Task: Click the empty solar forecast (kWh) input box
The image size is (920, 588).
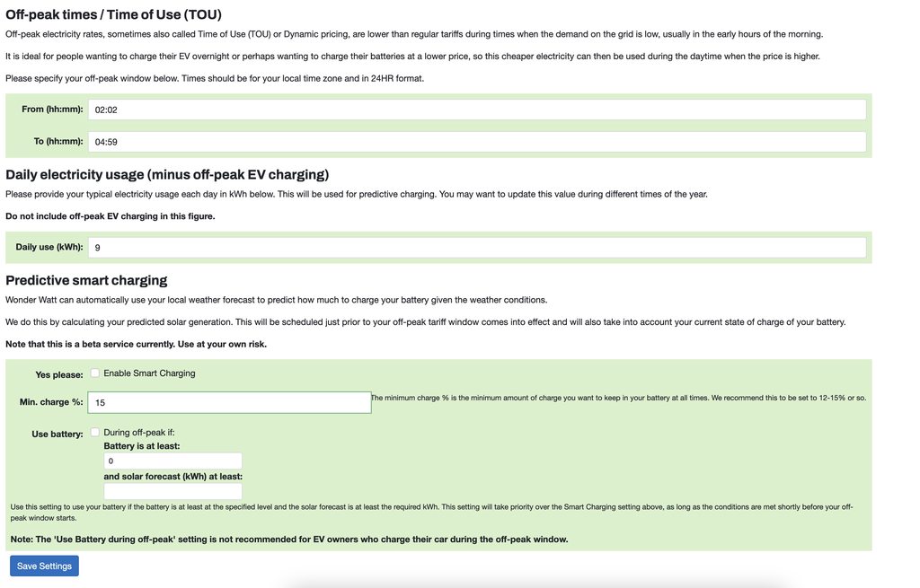Action: [172, 492]
